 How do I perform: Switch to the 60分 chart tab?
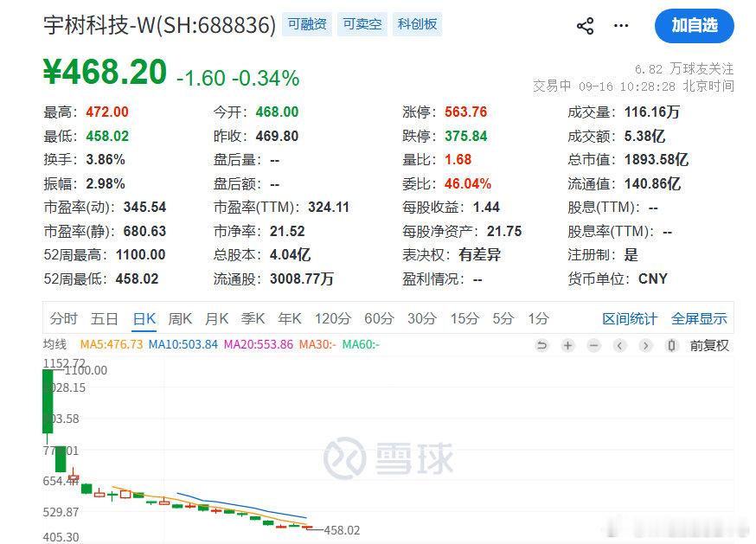[379, 318]
